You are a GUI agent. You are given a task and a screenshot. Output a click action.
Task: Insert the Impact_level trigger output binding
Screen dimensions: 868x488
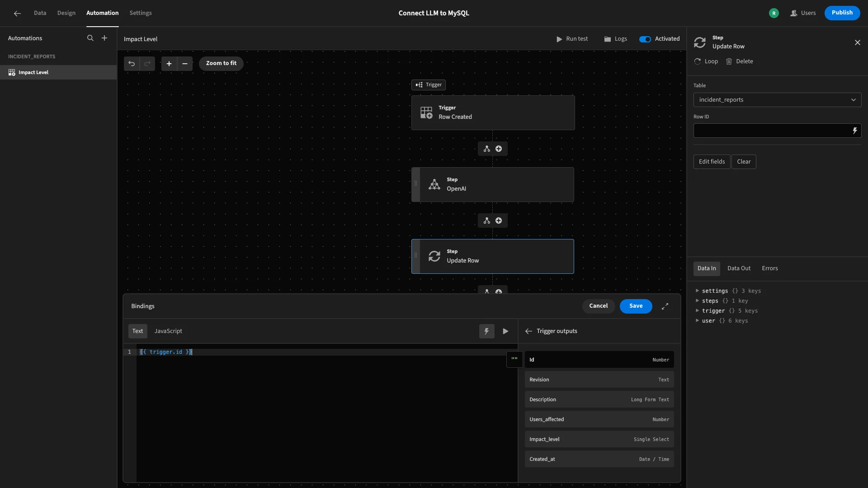599,439
